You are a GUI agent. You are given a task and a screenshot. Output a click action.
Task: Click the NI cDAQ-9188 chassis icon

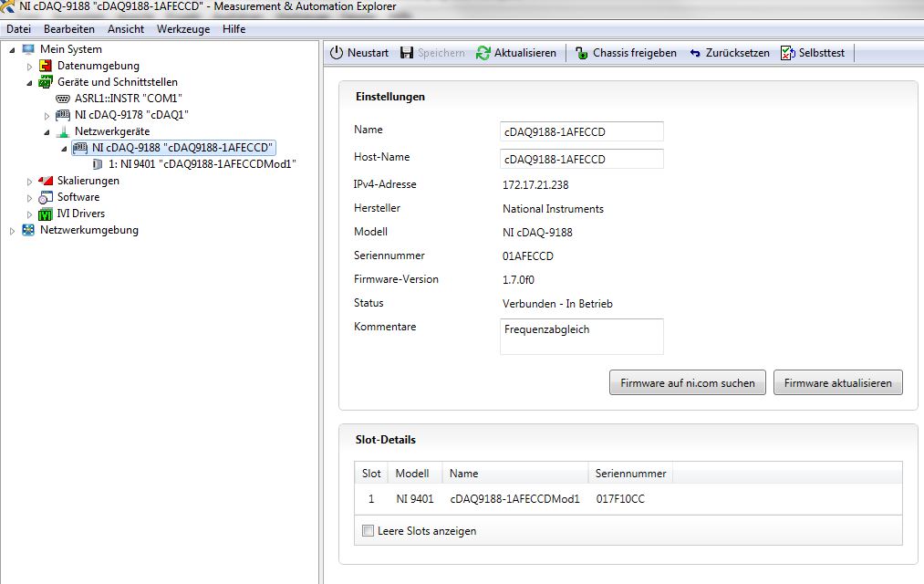(80, 148)
